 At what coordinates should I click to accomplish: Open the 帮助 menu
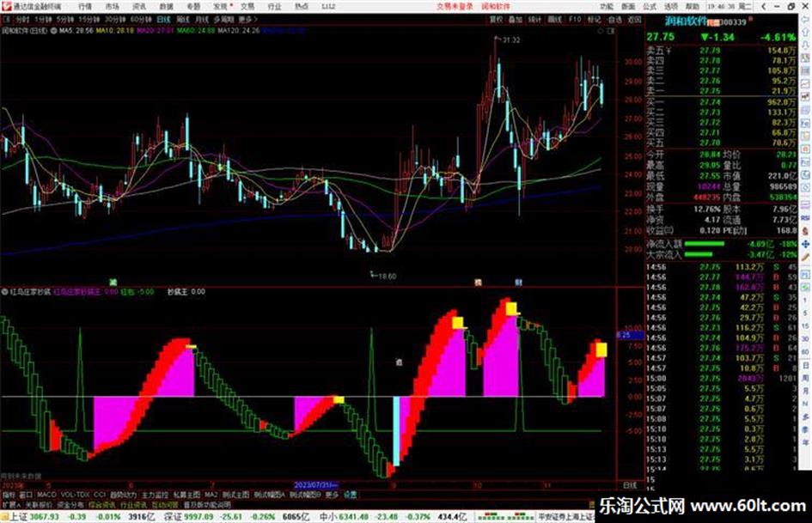tap(692, 6)
